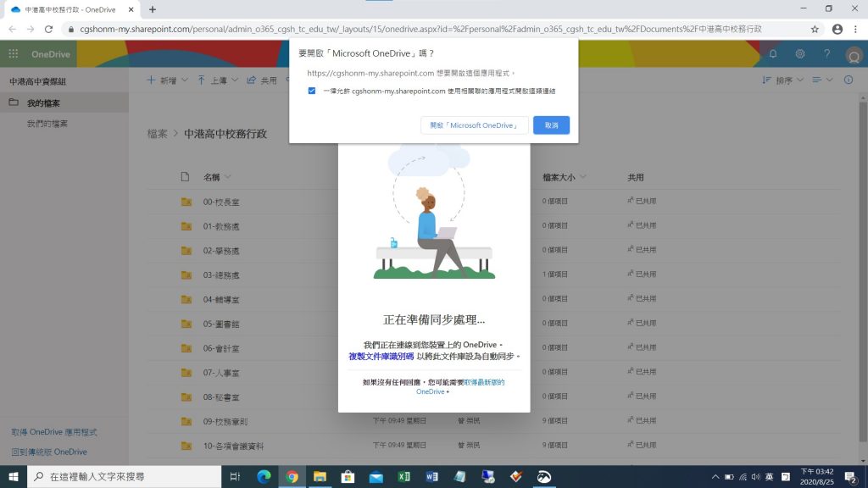Open Word from the taskbar

coord(432,476)
